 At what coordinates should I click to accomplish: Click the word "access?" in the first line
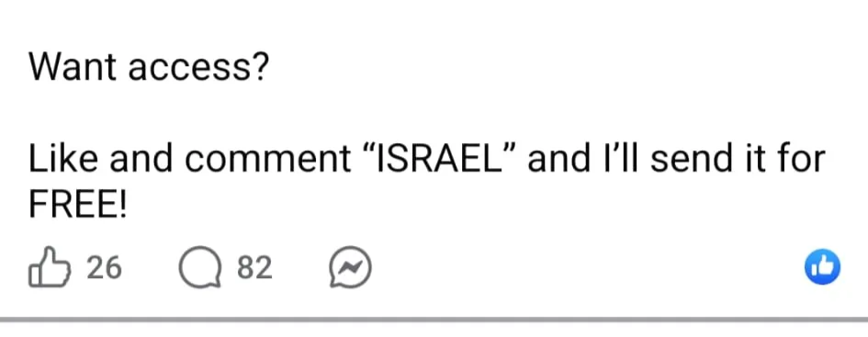(x=198, y=68)
